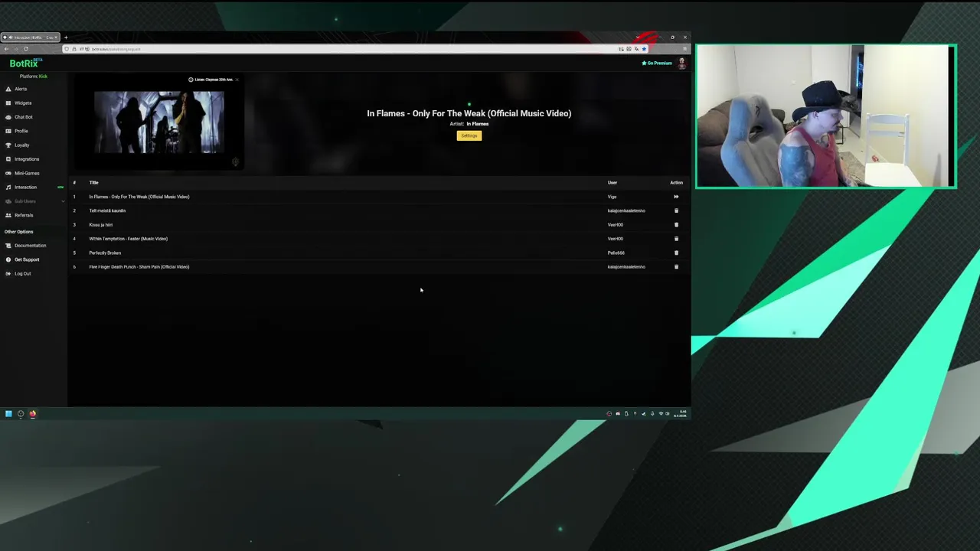Click user 'Vige' in queue
Viewport: 980px width, 551px height.
[x=612, y=197]
